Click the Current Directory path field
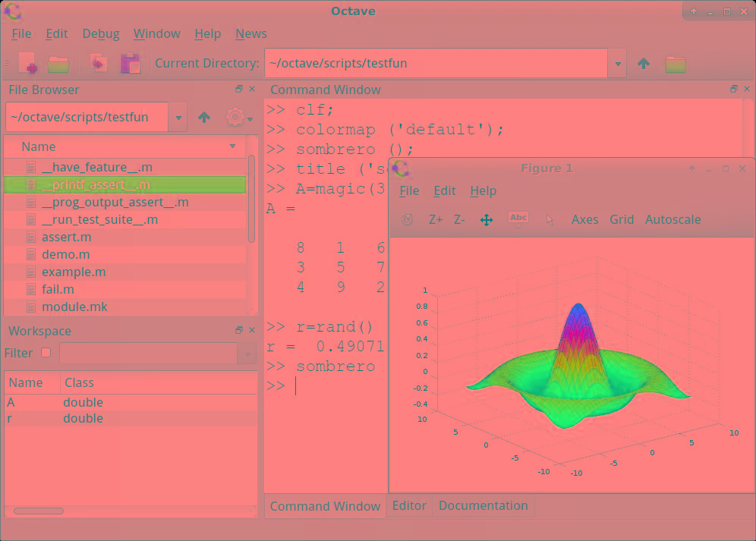 point(436,63)
